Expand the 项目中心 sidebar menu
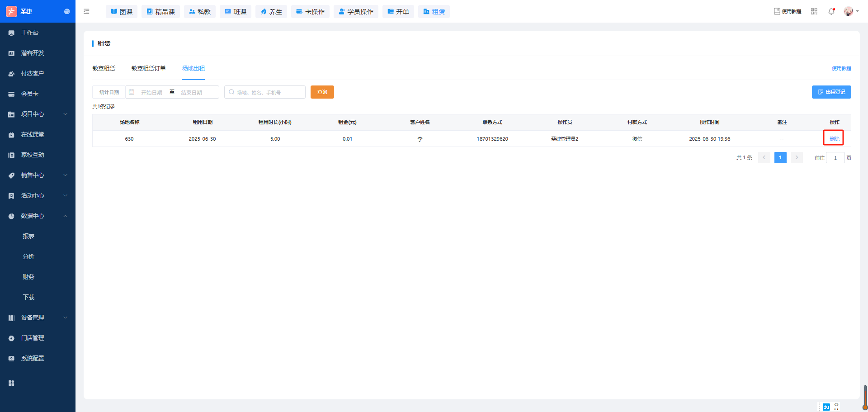Image resolution: width=868 pixels, height=412 pixels. [x=38, y=114]
